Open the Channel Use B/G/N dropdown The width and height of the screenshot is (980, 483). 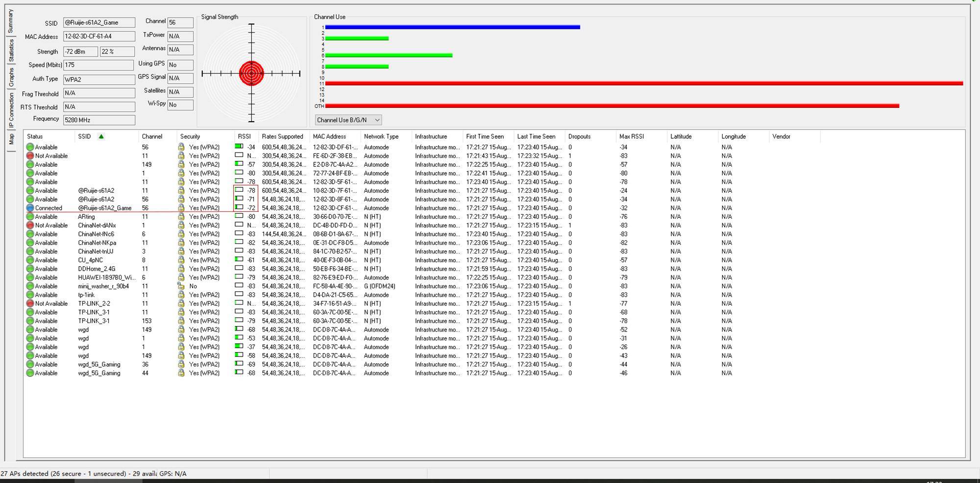click(x=348, y=120)
